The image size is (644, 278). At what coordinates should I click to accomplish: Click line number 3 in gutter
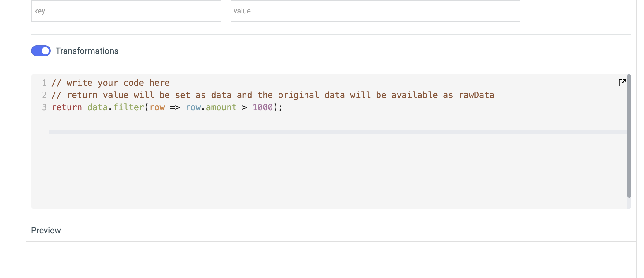[x=44, y=107]
